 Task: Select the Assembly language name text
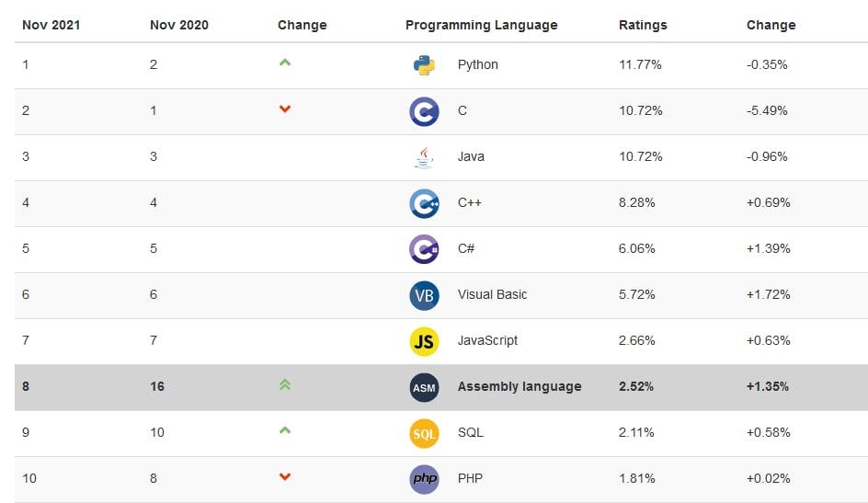pyautogui.click(x=520, y=387)
